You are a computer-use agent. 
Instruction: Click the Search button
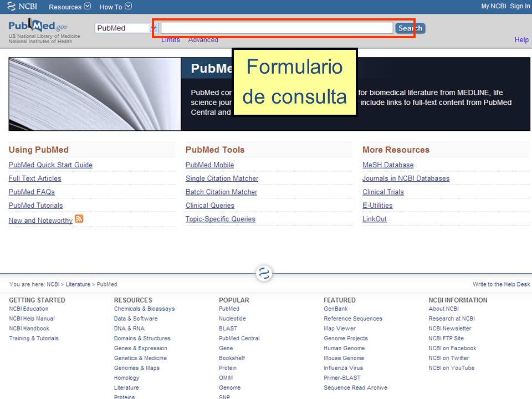point(410,28)
